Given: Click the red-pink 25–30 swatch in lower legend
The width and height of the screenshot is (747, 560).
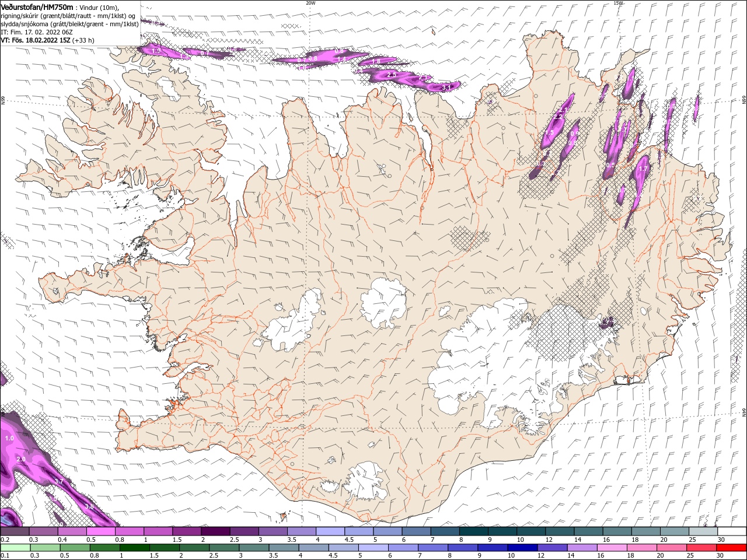Looking at the screenshot, I should (701, 548).
